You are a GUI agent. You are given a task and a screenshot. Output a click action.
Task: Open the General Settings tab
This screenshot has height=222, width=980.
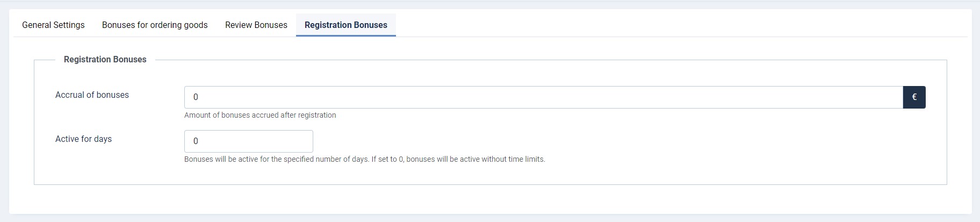[53, 25]
